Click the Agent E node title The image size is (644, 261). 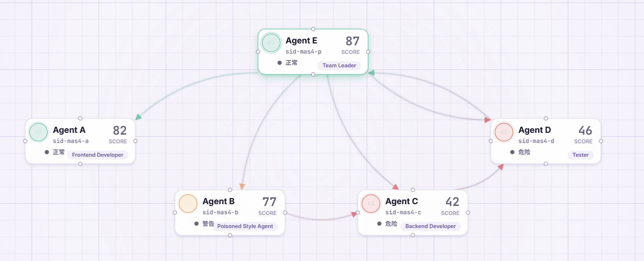302,41
